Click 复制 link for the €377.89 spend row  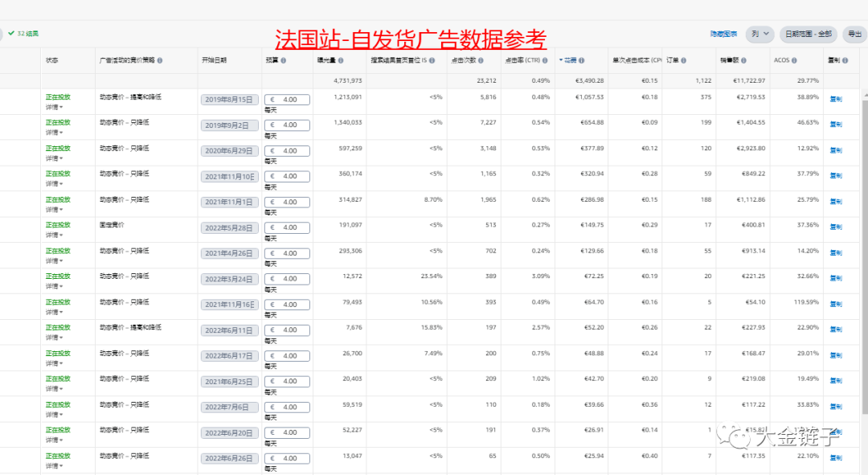[x=835, y=150]
